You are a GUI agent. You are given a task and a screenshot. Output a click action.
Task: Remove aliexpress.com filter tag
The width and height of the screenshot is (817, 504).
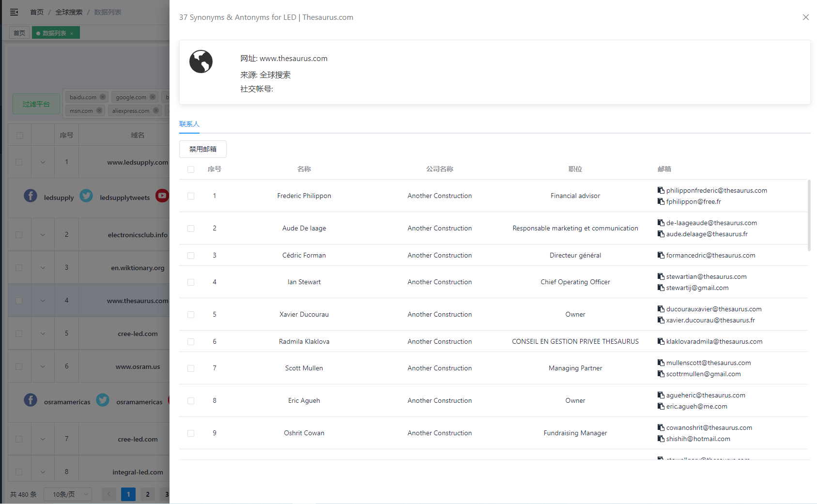(156, 110)
